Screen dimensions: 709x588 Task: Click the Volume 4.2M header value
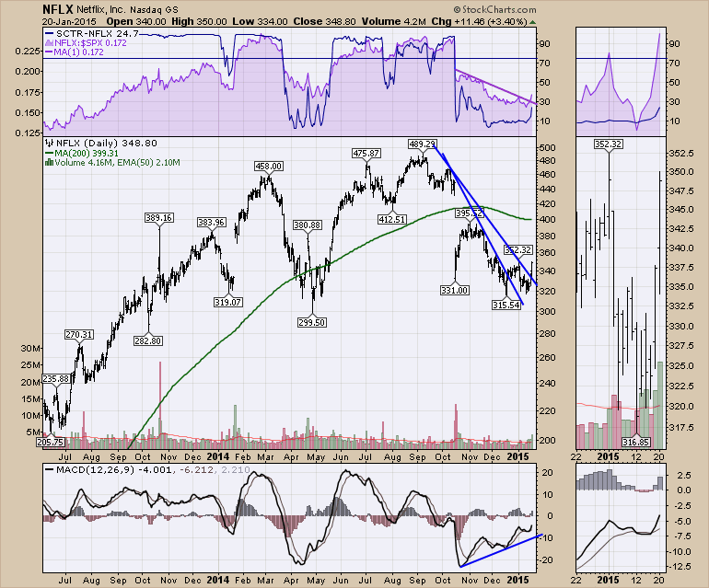tap(393, 21)
